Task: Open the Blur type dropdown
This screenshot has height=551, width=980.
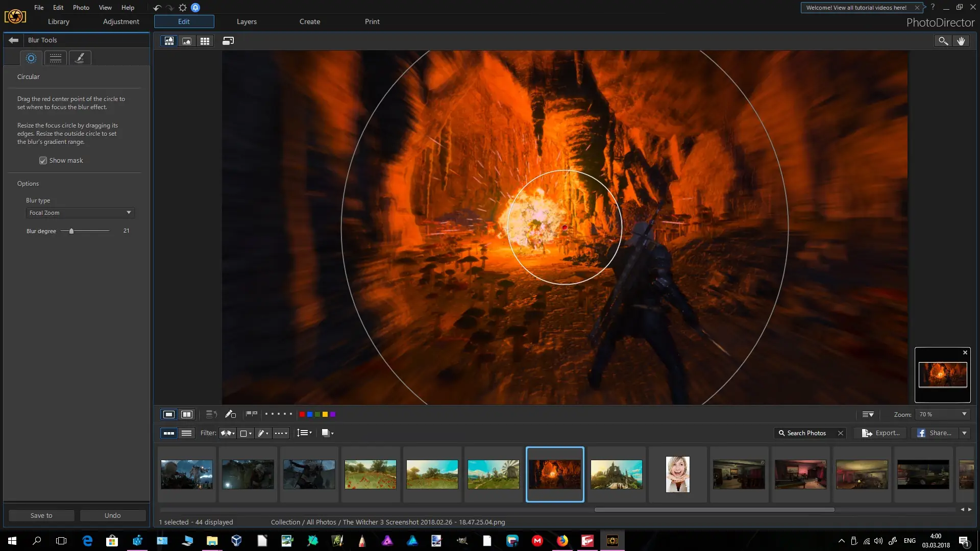Action: [80, 213]
